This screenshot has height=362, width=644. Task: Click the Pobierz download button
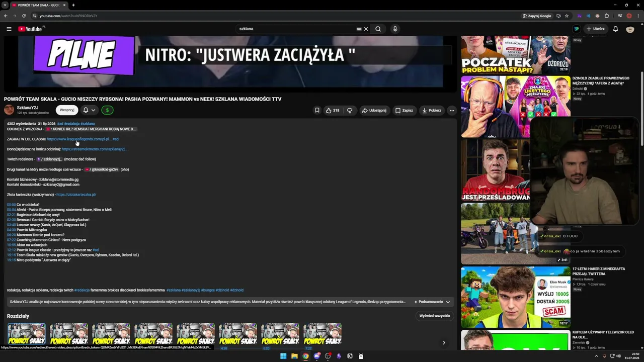[x=432, y=110]
